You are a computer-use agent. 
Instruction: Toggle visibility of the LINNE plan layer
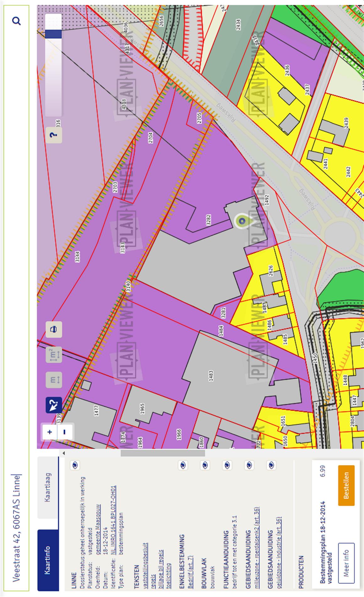click(x=75, y=465)
